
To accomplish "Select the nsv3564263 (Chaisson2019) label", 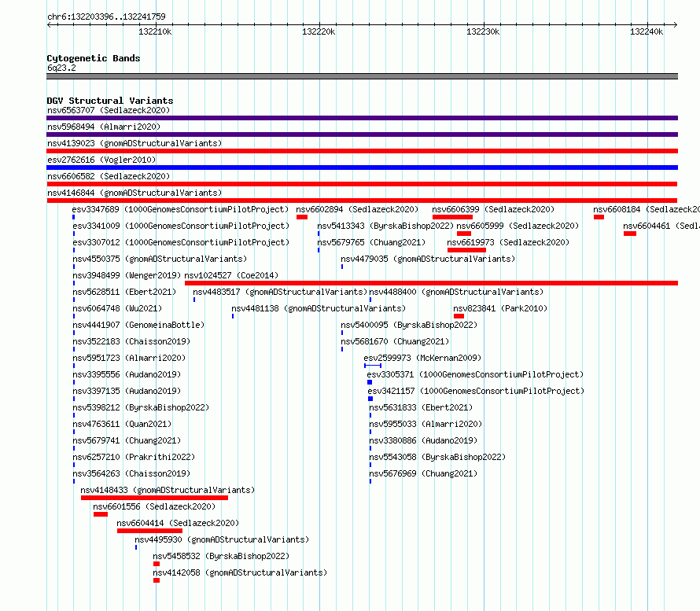I will pos(131,473).
